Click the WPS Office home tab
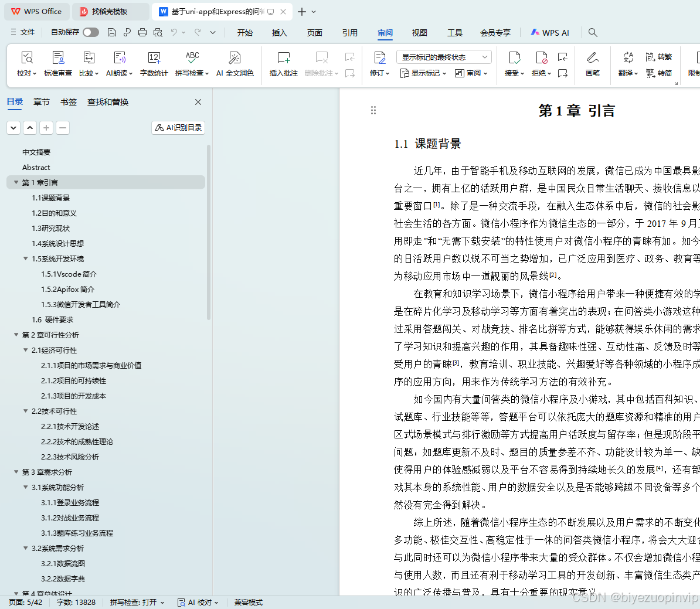This screenshot has width=700, height=609. tap(37, 12)
